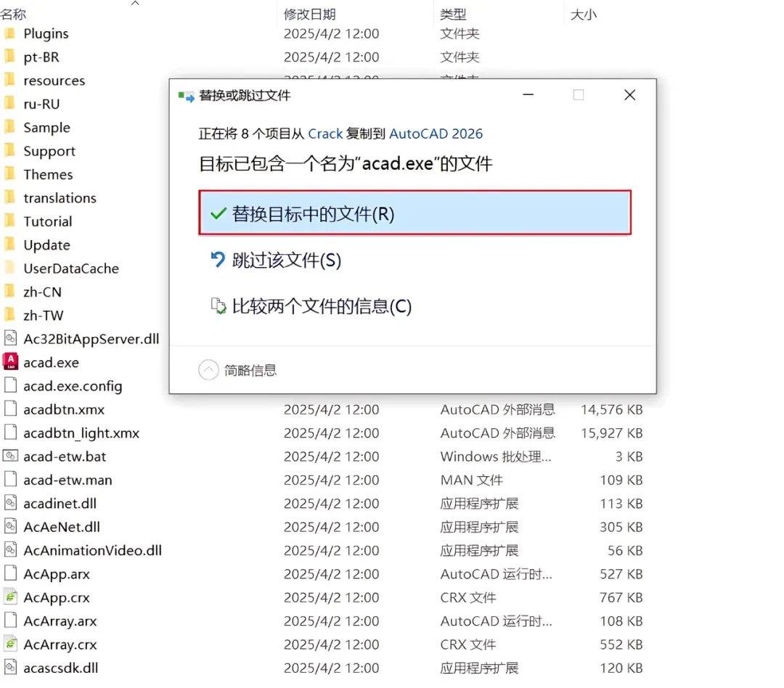Image resolution: width=784 pixels, height=688 pixels.
Task: Select the acad-etw.man file name
Action: point(68,480)
